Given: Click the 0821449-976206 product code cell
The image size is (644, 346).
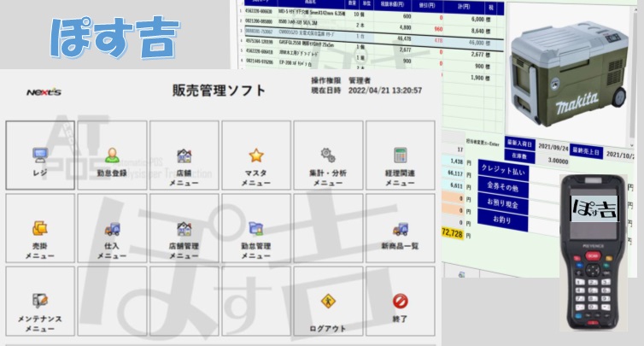Looking at the screenshot, I should coord(258,62).
